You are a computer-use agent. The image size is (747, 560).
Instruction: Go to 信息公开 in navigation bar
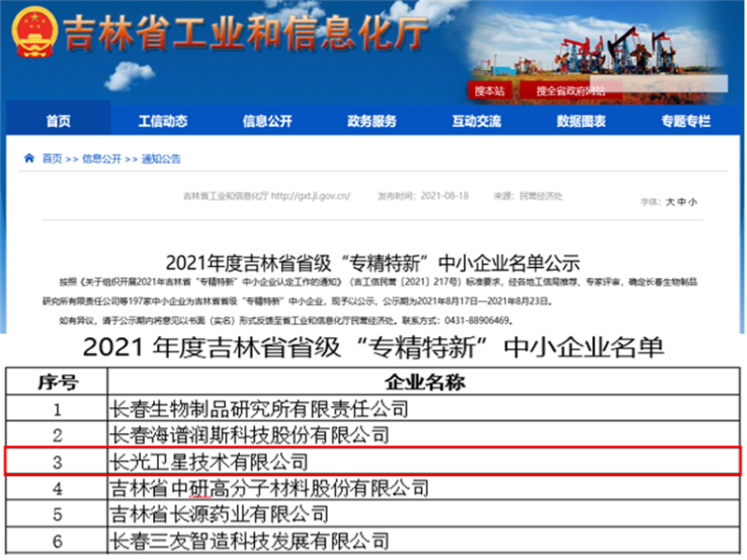pos(267,121)
